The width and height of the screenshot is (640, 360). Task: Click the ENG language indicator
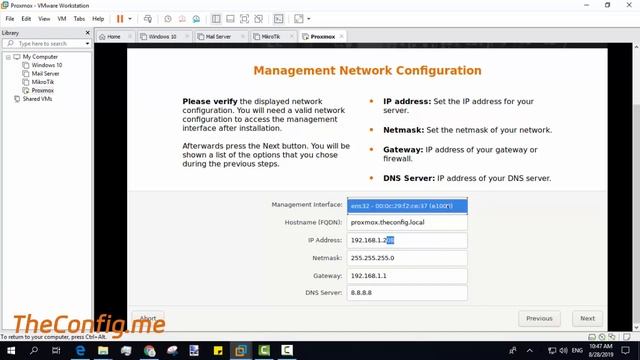(x=577, y=351)
